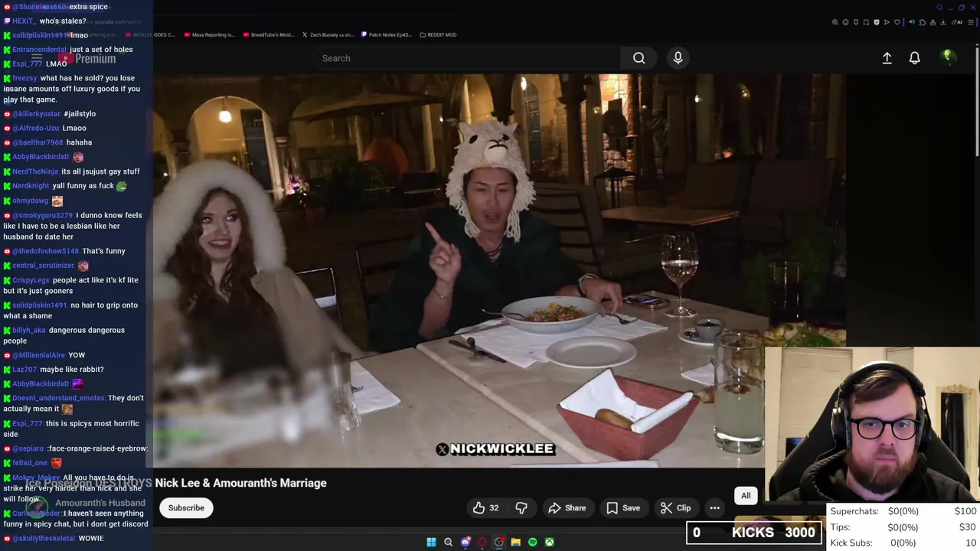Open the 'Zach Bussey' X bookmark

pos(328,34)
